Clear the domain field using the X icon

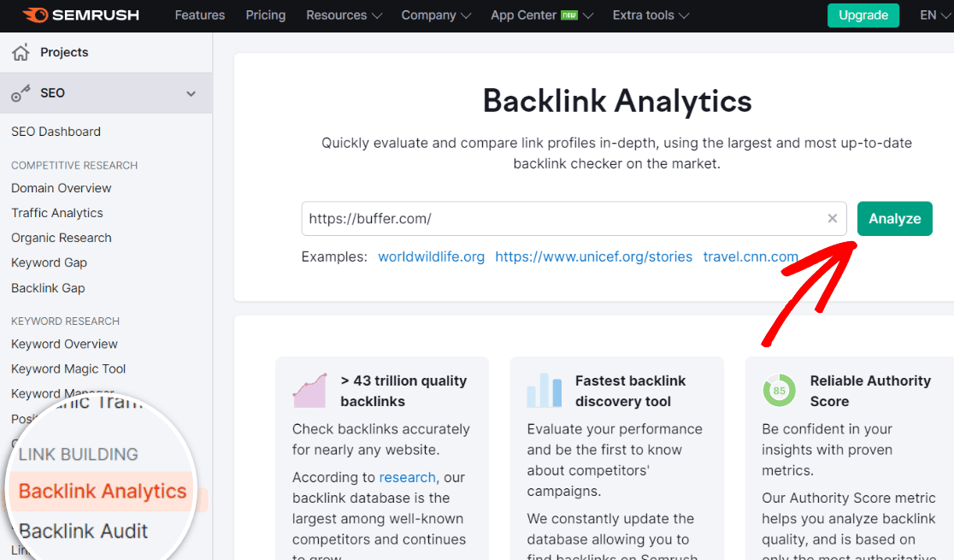pos(832,219)
